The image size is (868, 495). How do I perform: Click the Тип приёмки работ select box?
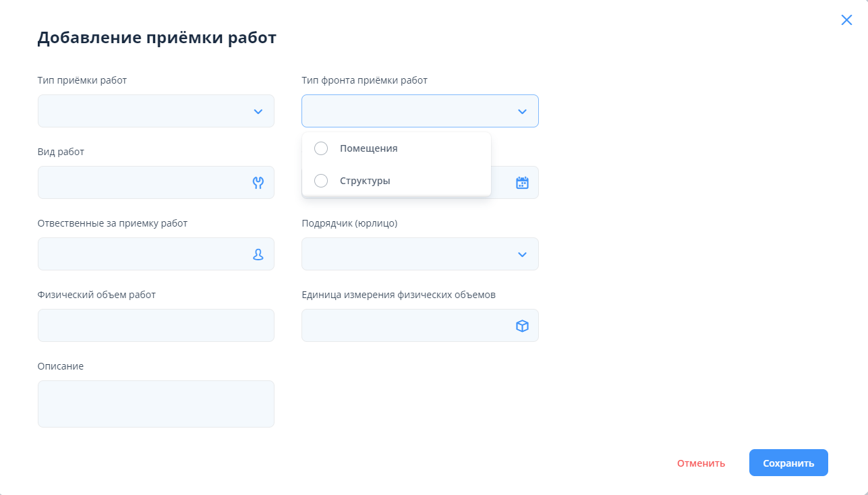click(142, 111)
